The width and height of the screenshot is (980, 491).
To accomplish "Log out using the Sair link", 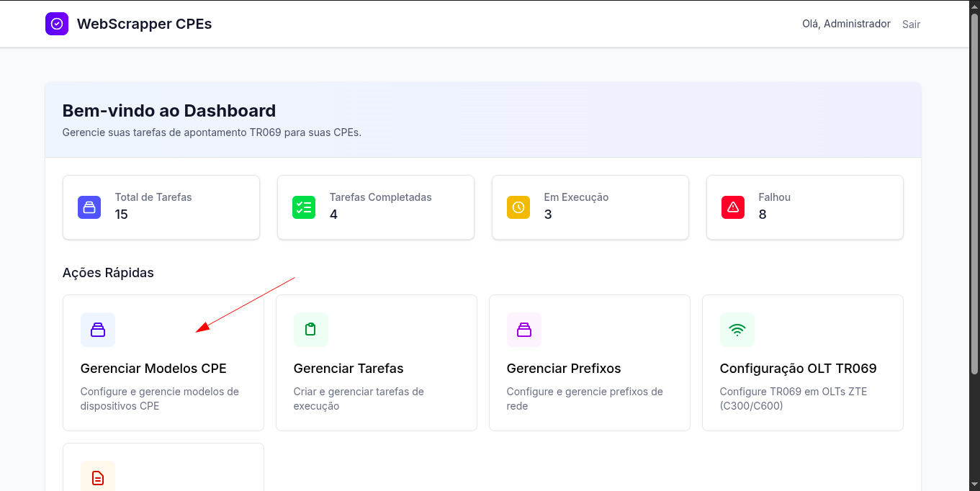I will pos(911,24).
